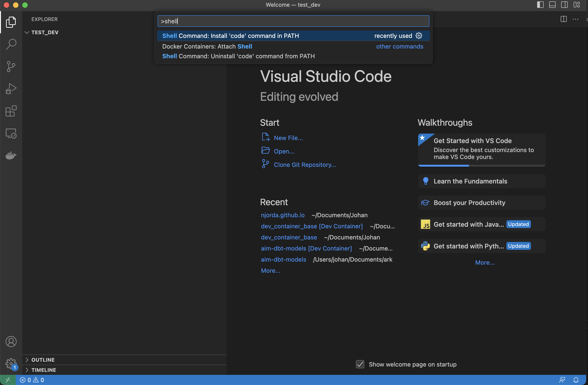Select Docker Containers: Attach Shell command
Screen dimensions: 588x385
207,46
